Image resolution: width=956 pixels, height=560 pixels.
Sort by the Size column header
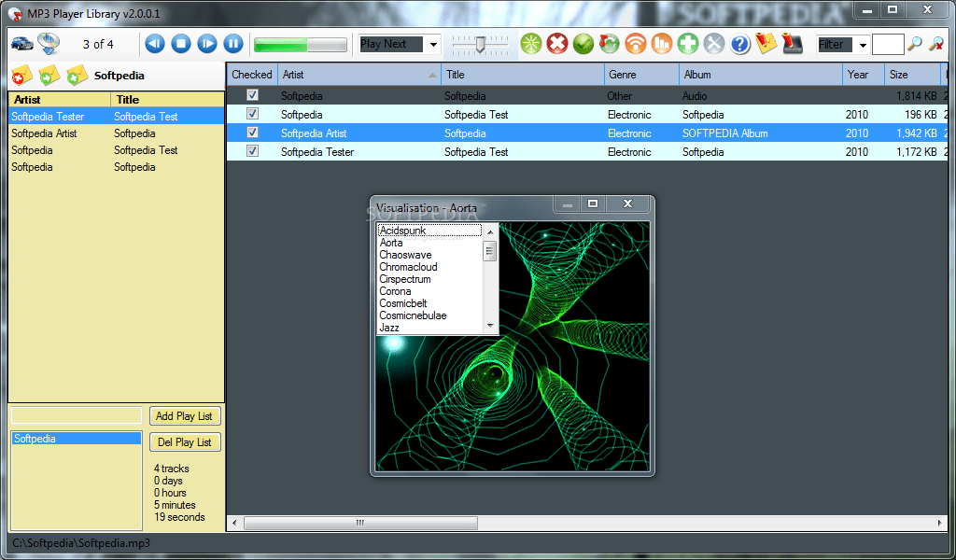point(912,75)
